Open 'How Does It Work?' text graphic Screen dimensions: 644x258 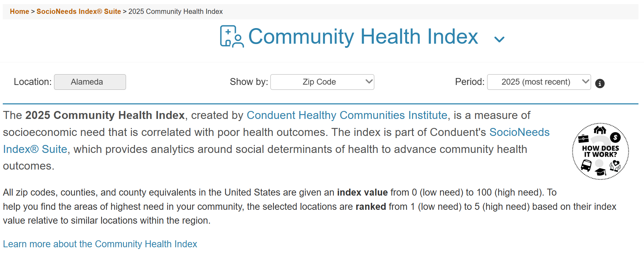pyautogui.click(x=600, y=151)
